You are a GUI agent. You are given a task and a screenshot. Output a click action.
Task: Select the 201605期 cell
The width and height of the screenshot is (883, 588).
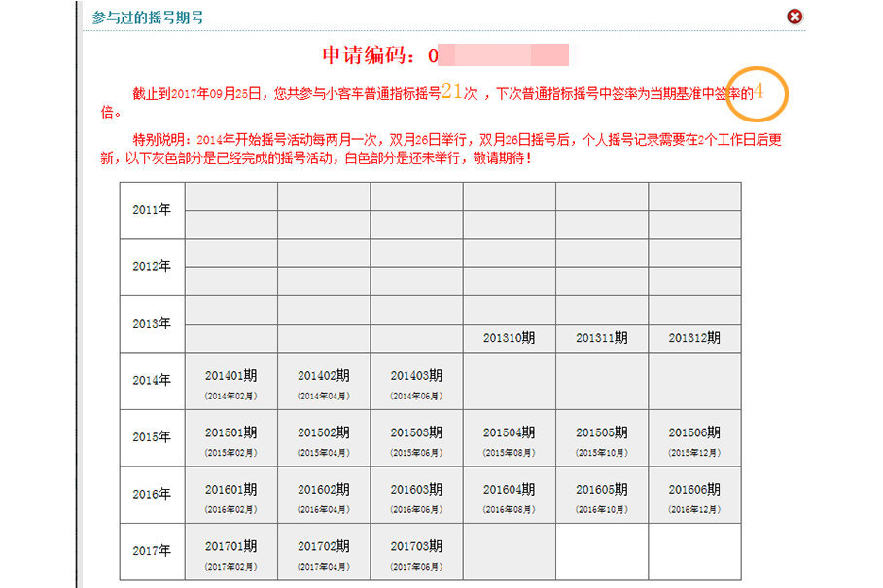(x=601, y=495)
